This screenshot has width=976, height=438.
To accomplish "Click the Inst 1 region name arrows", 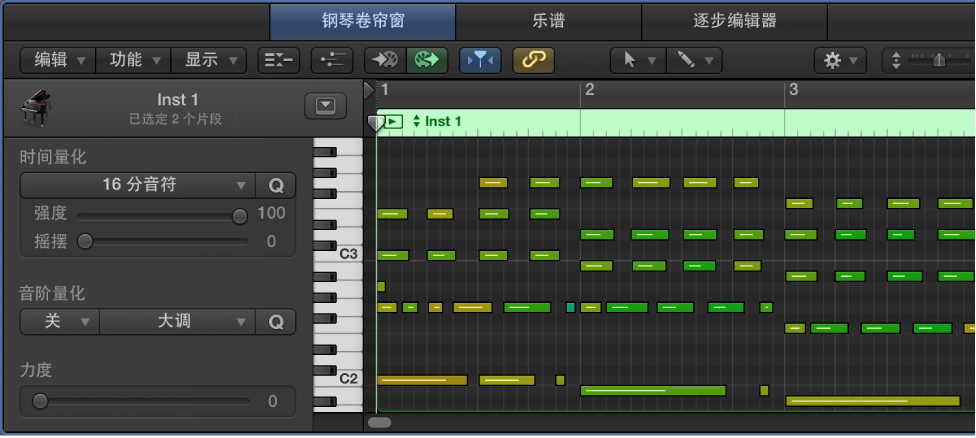I will point(416,121).
